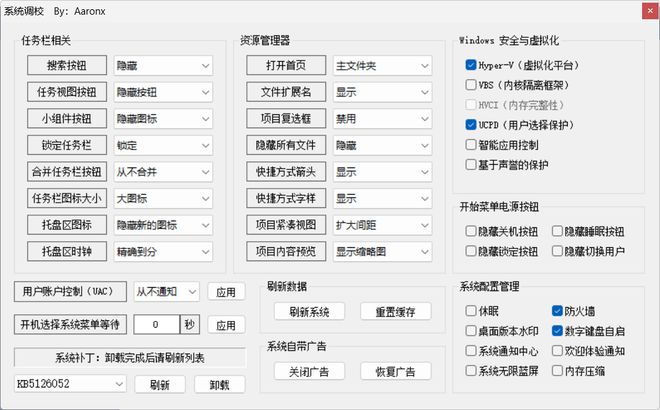Click 应用 next to the UAC dropdown

(x=226, y=292)
